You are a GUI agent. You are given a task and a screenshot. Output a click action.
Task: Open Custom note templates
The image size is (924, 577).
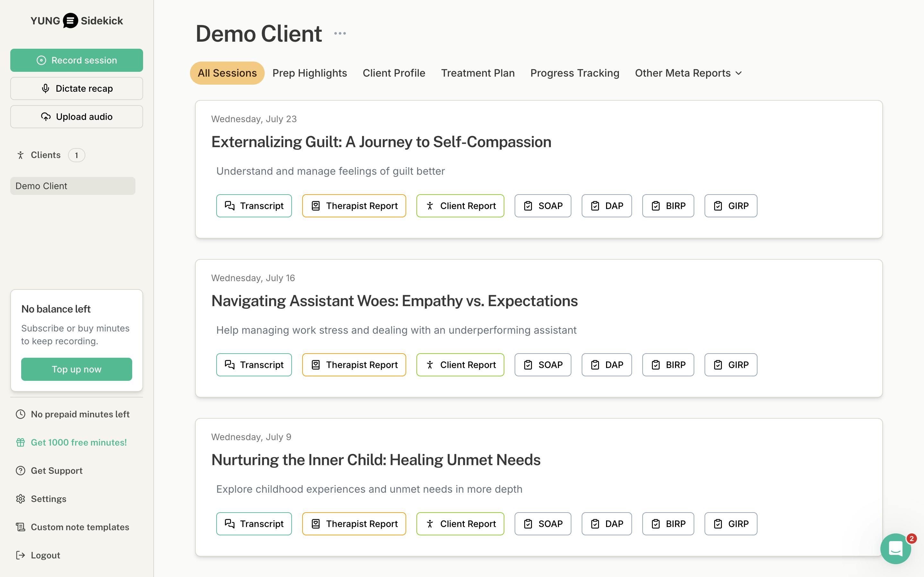80,527
